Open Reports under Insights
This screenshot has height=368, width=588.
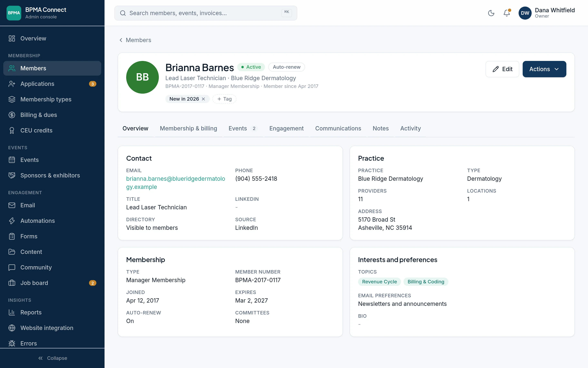(52, 313)
